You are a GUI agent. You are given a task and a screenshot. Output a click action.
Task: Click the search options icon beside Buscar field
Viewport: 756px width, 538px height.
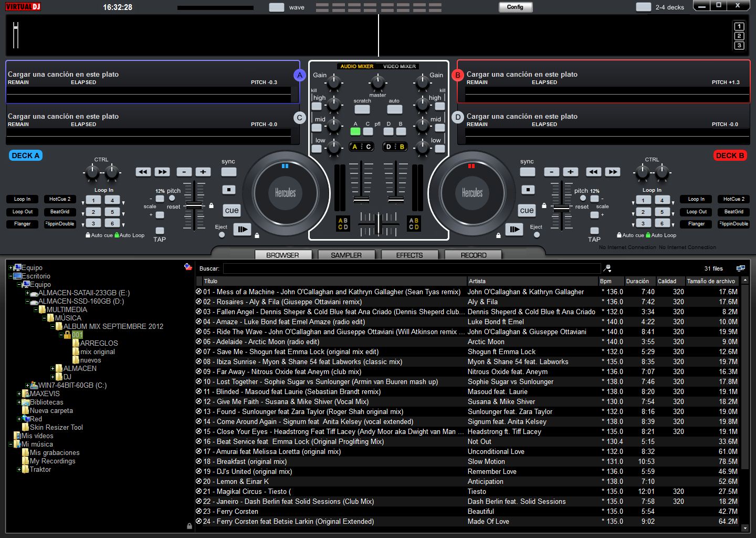[607, 268]
